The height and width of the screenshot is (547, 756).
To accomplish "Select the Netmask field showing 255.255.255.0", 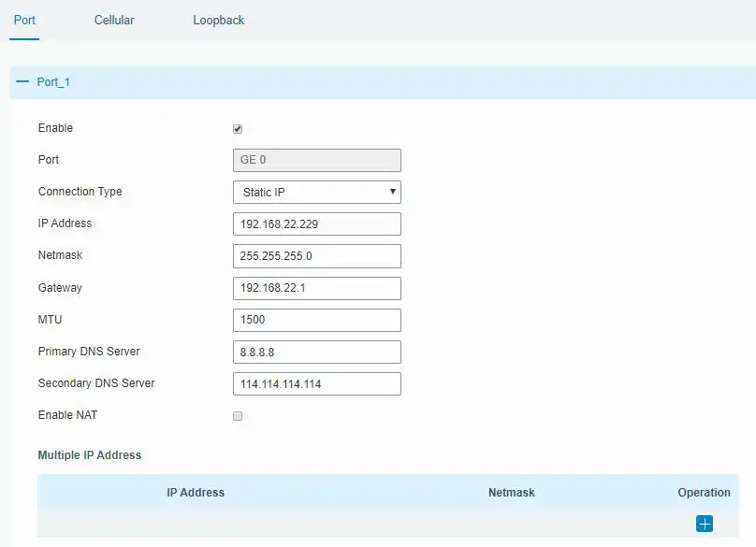I will (x=316, y=255).
